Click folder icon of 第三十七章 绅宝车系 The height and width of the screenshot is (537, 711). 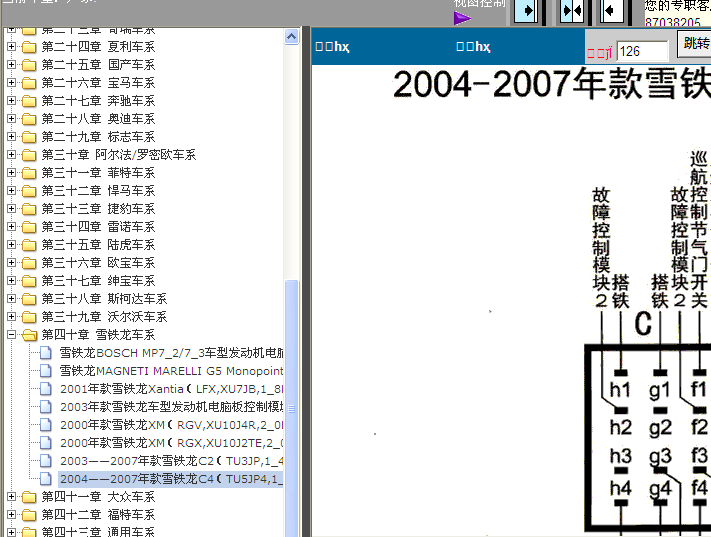click(29, 281)
